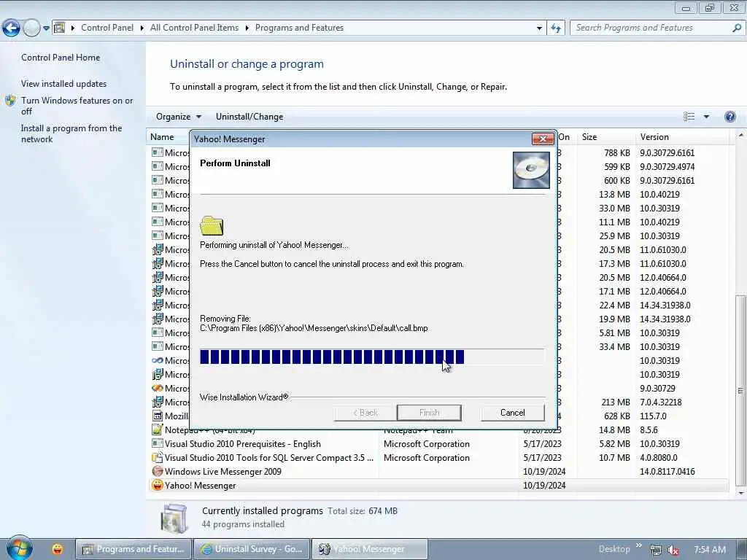Click the Programs and Features breadcrumb
Screen dimensions: 747x560
pos(299,28)
